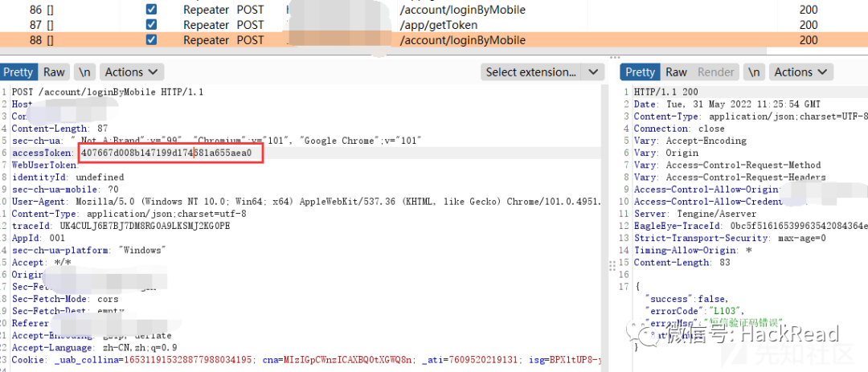Click the Sec-Fetch-Mode: cors line

65,299
